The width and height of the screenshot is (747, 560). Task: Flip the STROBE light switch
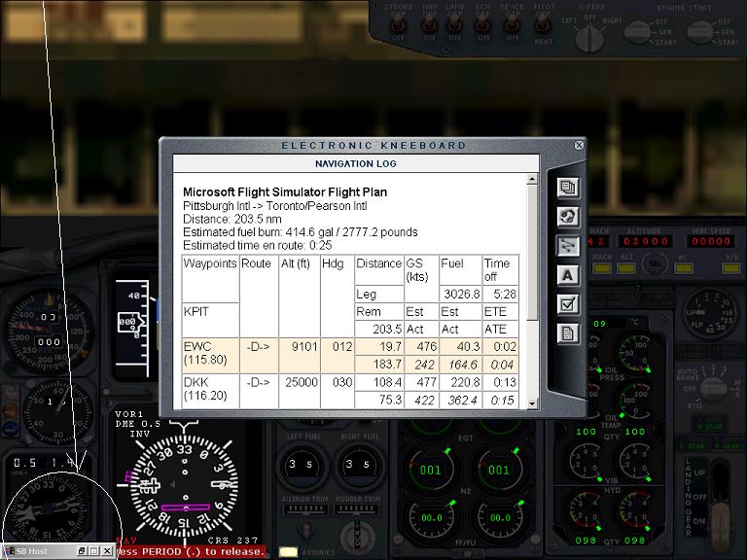(398, 24)
